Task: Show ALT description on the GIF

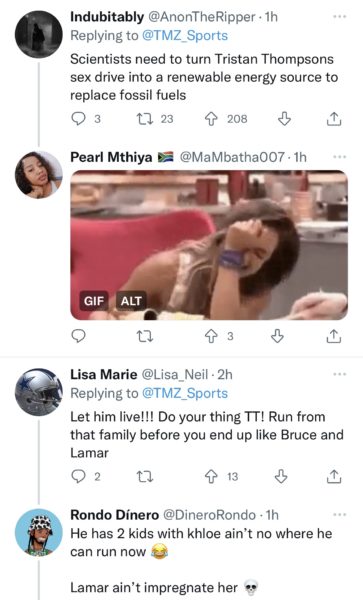Action: point(131,301)
